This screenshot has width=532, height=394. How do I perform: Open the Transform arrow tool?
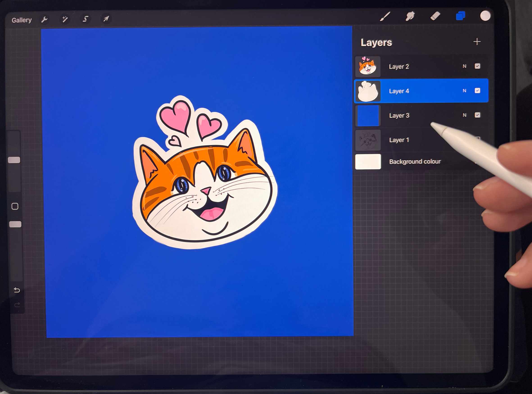[x=106, y=19]
